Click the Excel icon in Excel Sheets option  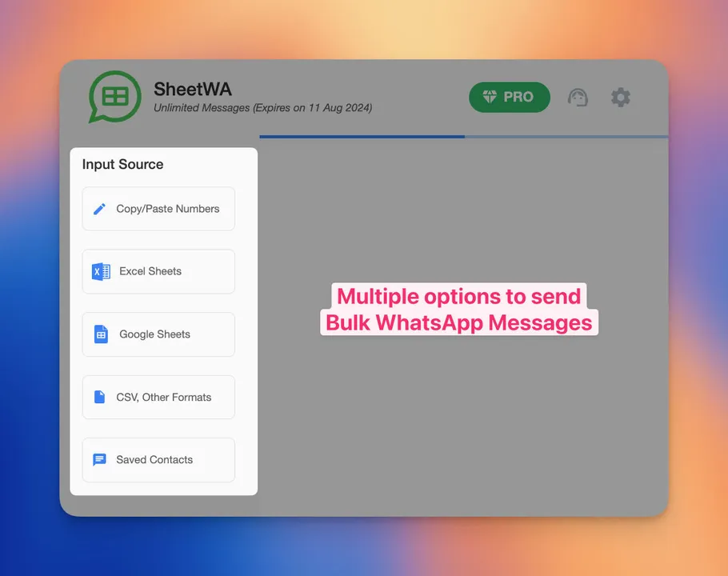pyautogui.click(x=99, y=271)
